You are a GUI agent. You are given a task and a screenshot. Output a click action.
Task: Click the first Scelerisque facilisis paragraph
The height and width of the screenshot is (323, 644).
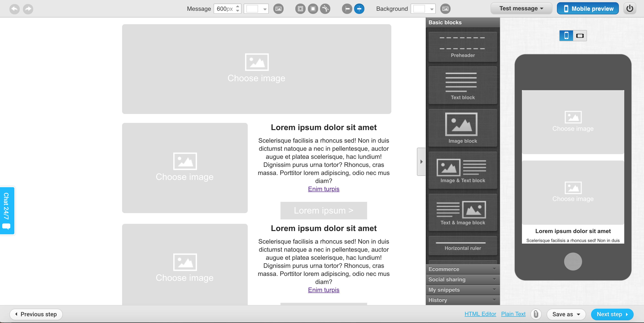[x=324, y=161]
